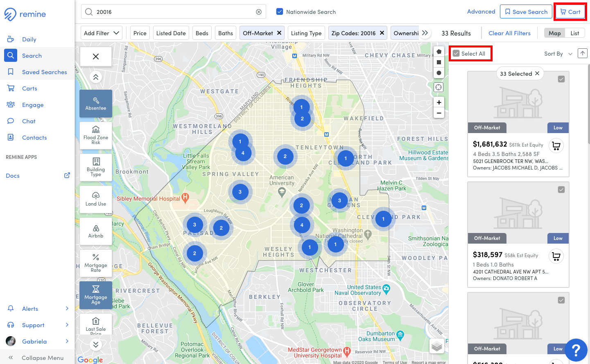Image resolution: width=590 pixels, height=364 pixels.
Task: Close the map layers panel
Action: [x=96, y=57]
